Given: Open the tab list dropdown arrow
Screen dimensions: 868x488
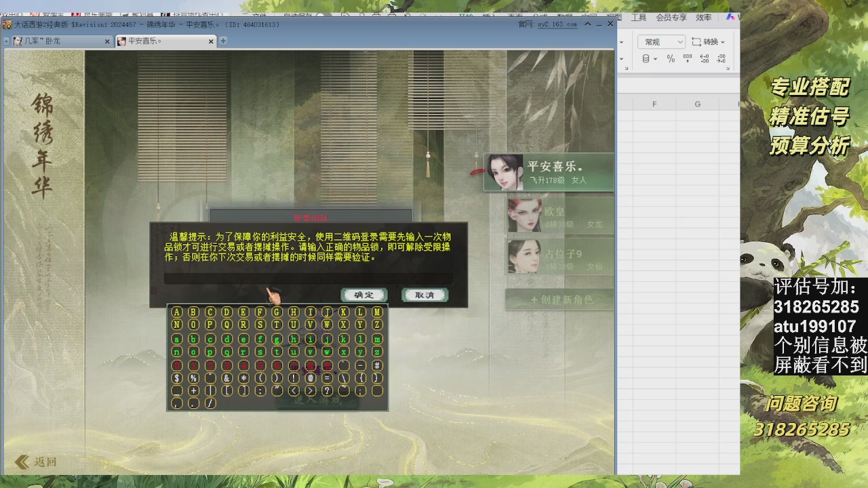Looking at the screenshot, I should (x=7, y=41).
